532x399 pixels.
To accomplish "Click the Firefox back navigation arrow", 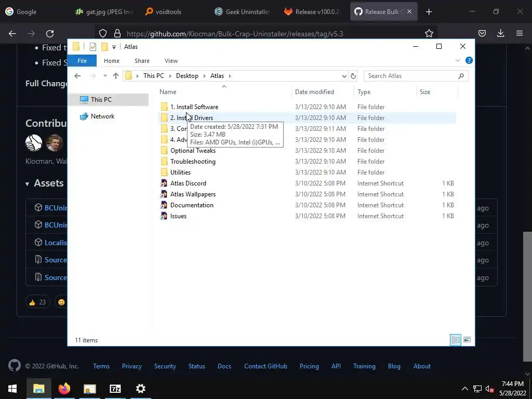I will click(12, 33).
